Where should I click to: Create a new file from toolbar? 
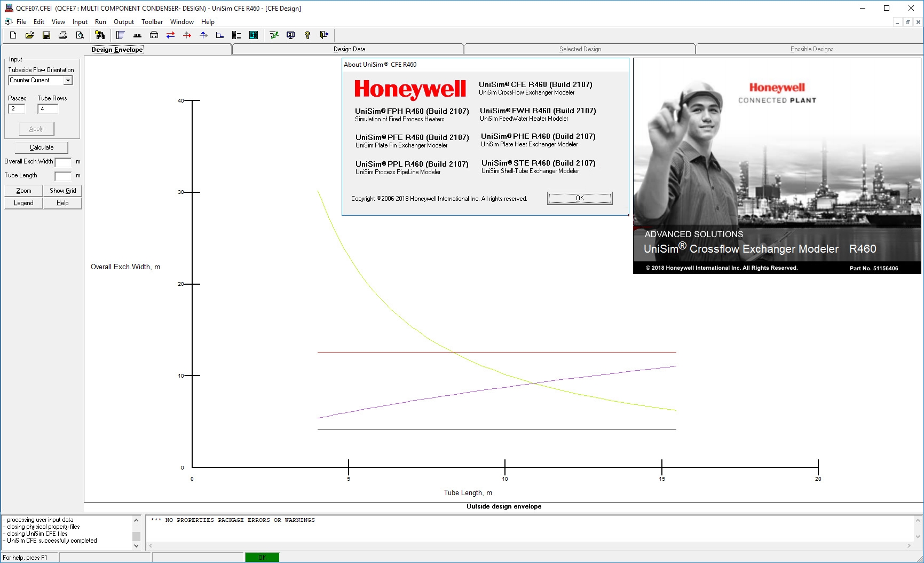tap(13, 35)
